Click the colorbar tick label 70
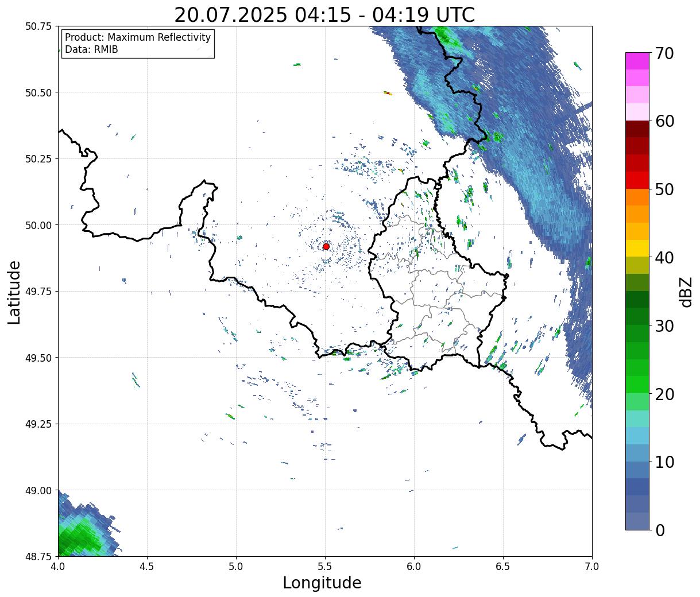This screenshot has height=597, width=700. [664, 53]
